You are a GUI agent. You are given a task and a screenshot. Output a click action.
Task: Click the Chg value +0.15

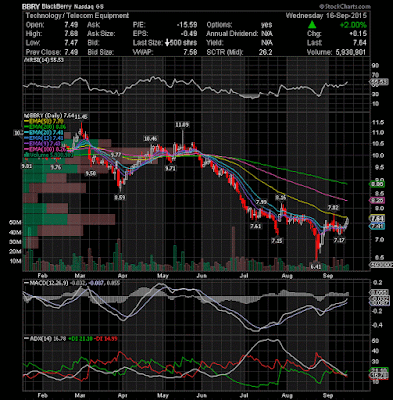pos(358,34)
